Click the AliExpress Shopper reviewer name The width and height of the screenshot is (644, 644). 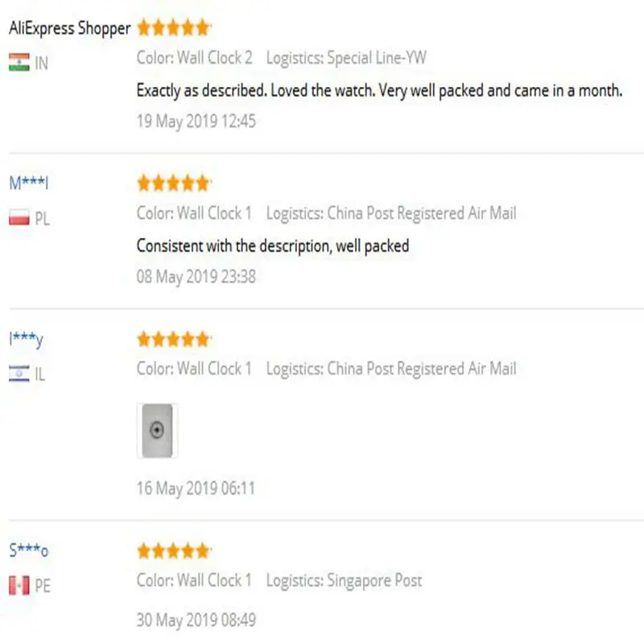point(70,28)
